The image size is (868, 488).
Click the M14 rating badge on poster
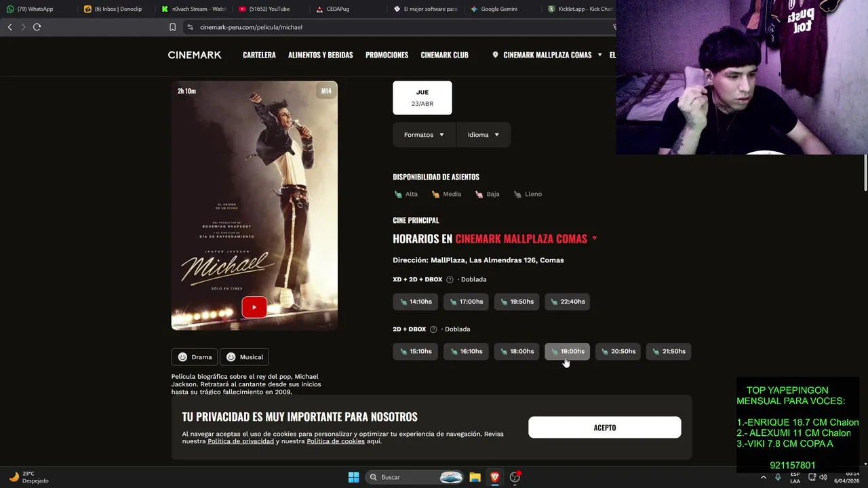click(x=326, y=91)
